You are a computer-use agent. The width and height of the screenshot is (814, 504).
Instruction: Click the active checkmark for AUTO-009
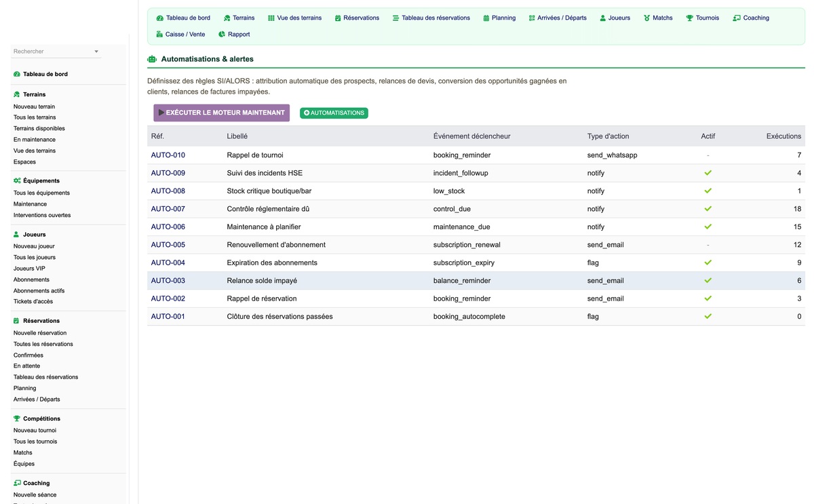point(708,173)
